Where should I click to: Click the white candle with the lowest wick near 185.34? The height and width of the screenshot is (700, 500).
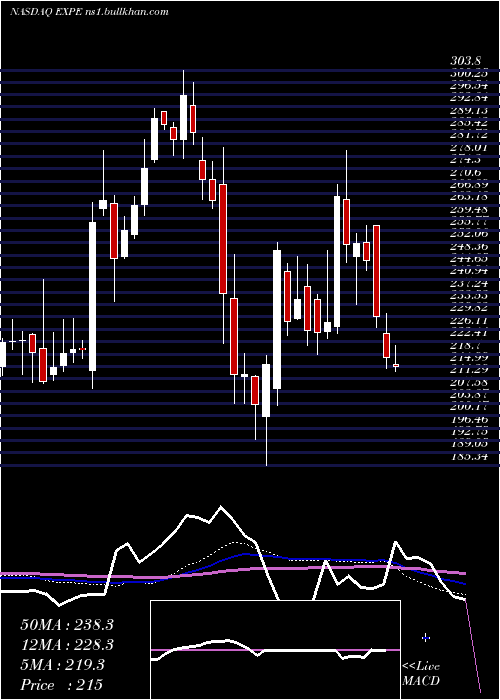(266, 390)
